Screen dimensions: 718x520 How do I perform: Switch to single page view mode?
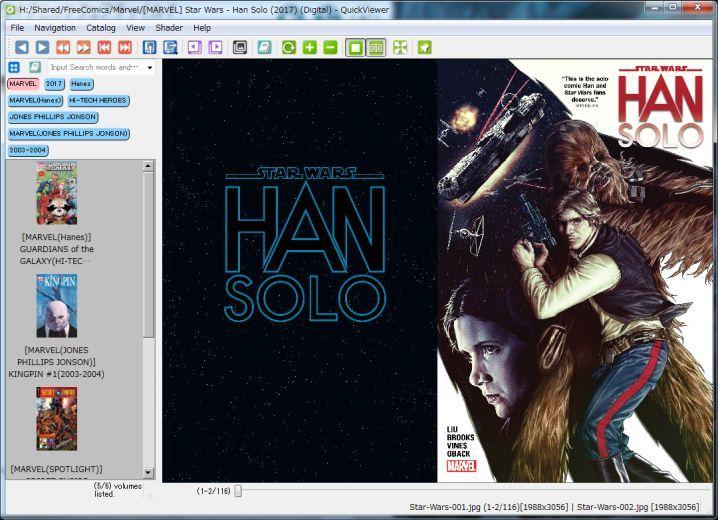tap(355, 47)
